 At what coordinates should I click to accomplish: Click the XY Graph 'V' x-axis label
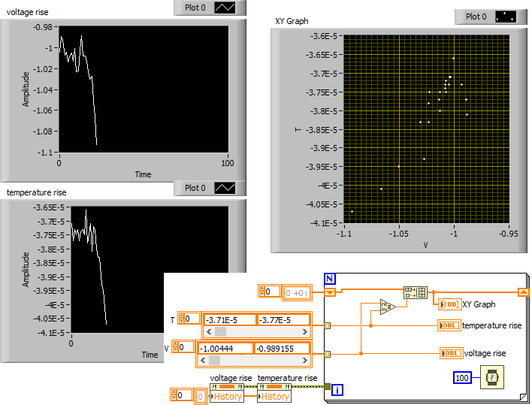426,245
